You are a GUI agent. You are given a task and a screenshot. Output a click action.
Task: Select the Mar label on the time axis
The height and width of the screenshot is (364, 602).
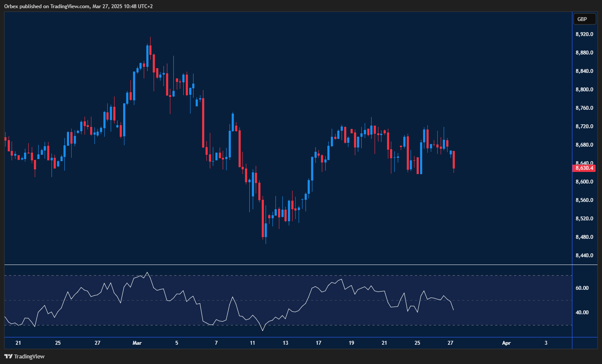click(137, 343)
